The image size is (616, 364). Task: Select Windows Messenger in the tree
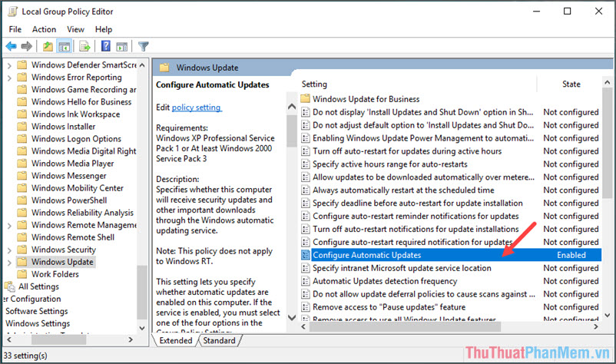tap(69, 176)
